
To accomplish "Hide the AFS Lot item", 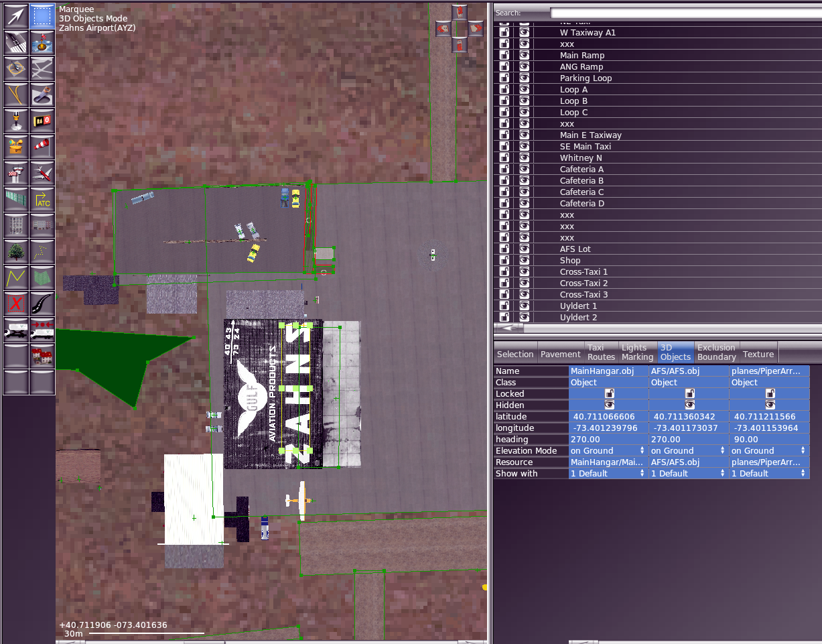I will [x=524, y=249].
